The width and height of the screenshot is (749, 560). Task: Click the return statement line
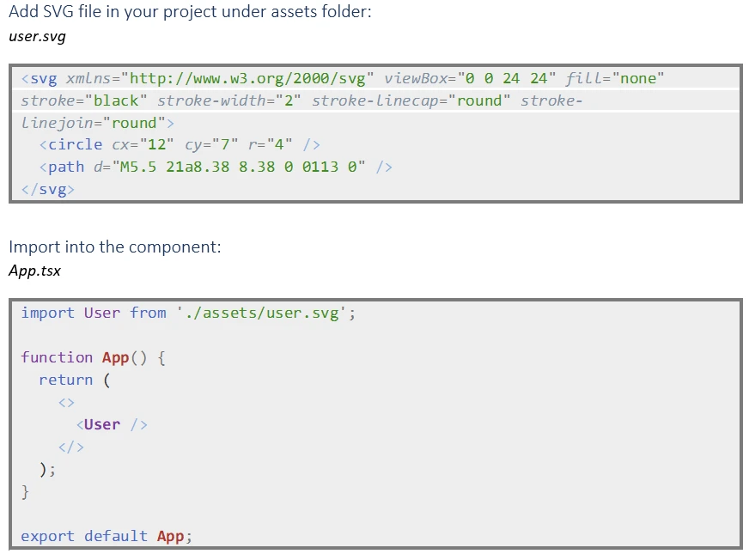coord(75,380)
